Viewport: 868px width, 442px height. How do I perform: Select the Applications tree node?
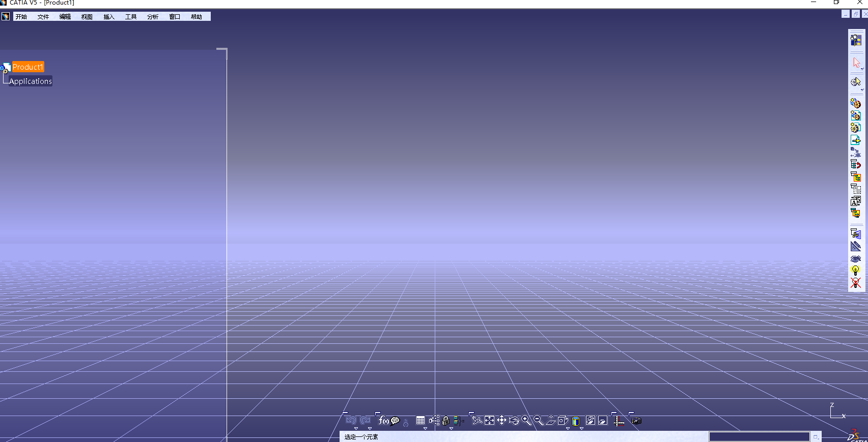coord(31,81)
